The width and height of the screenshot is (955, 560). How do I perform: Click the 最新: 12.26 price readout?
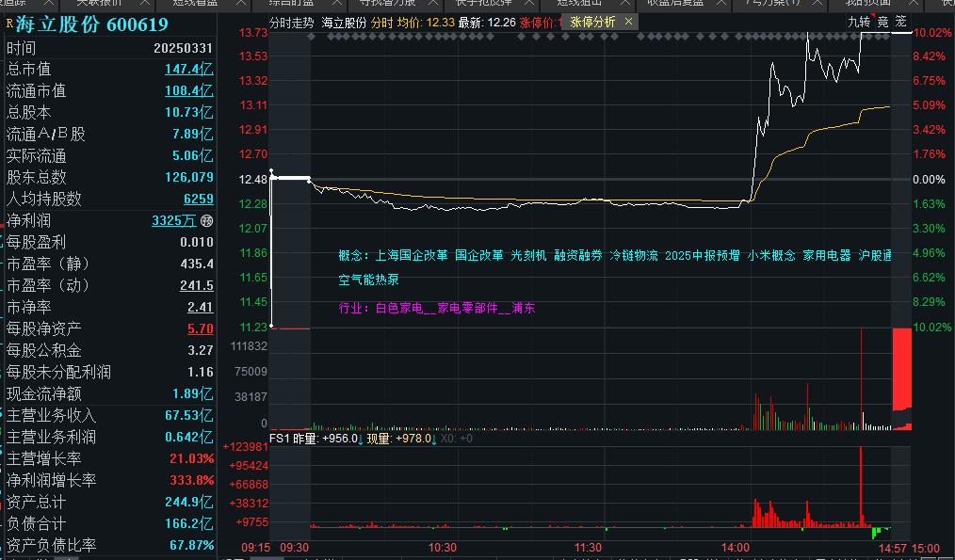(487, 24)
